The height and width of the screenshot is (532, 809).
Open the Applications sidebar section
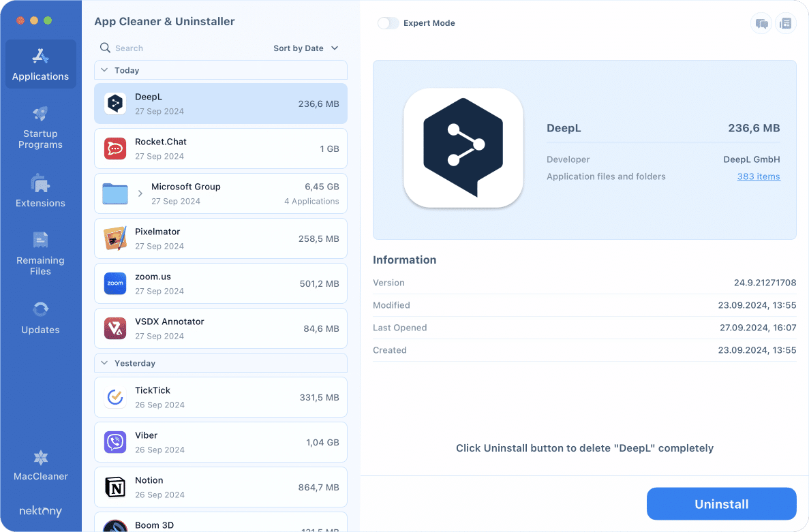[41, 64]
